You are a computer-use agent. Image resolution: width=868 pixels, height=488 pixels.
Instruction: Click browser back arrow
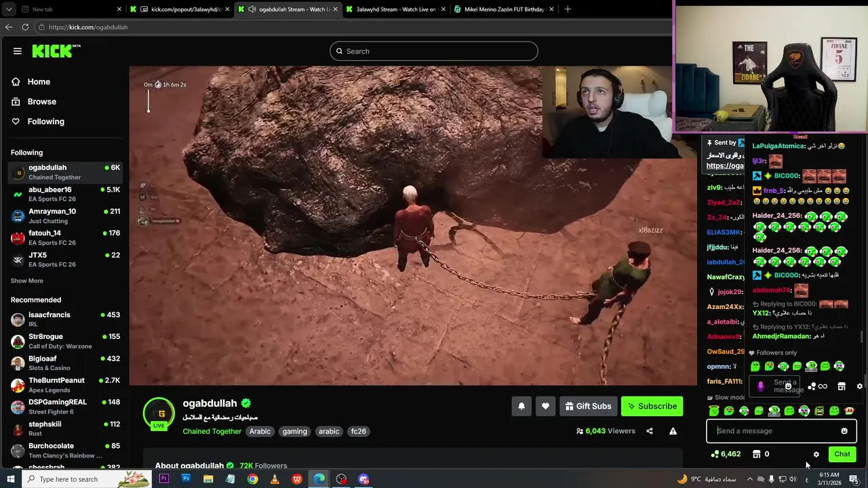8,27
